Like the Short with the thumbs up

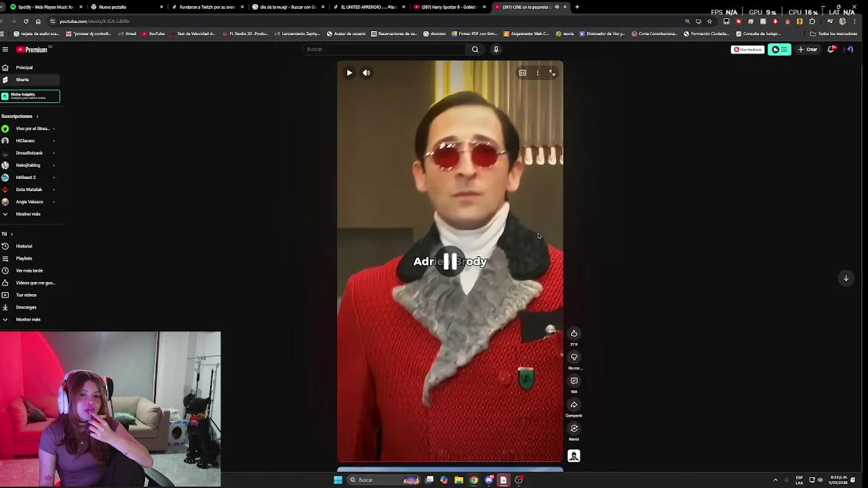(x=574, y=333)
